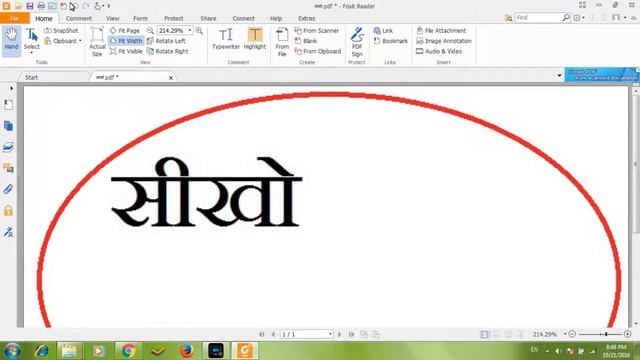Open ribbon zoom percentage dropdown
Screen dimensions: 640x360
190,31
